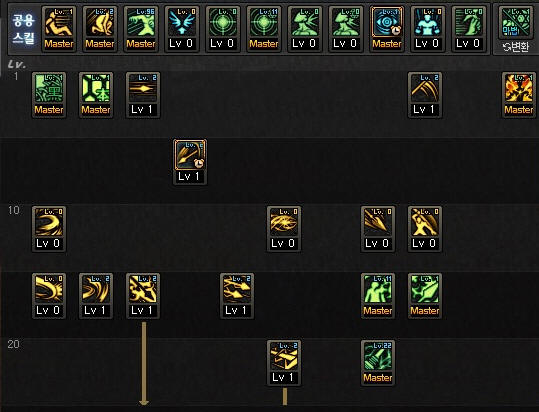
Task: Select the green hand Lv 0 skill icon
Action: click(x=469, y=29)
